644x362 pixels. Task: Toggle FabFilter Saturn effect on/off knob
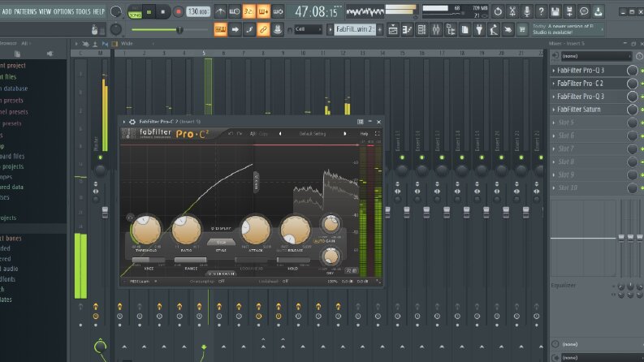click(x=632, y=110)
